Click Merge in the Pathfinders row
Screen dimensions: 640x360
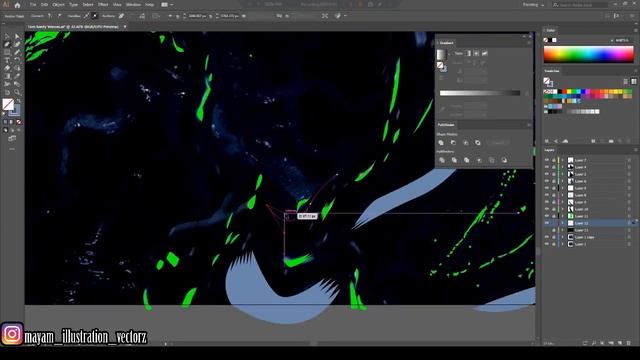click(x=467, y=160)
